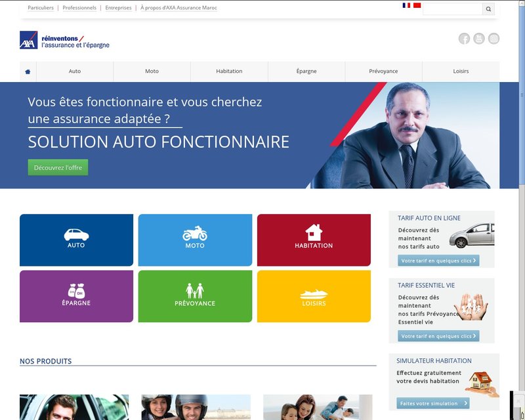This screenshot has width=525, height=420.
Task: Switch language with the French flag
Action: [x=406, y=5]
